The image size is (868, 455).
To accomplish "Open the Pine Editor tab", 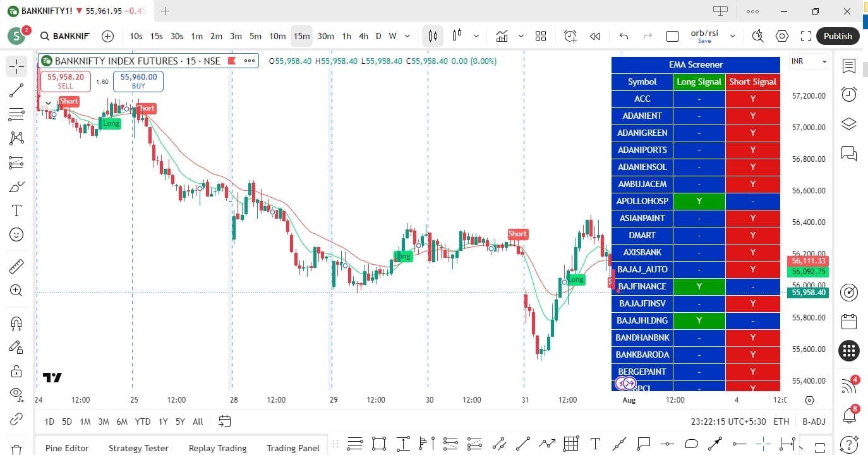I will click(x=67, y=448).
